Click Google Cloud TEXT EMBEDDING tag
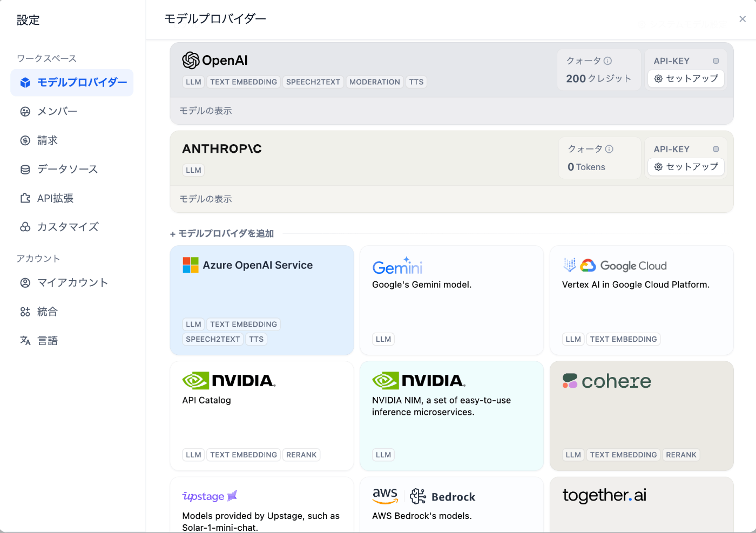This screenshot has width=756, height=533. pyautogui.click(x=623, y=339)
